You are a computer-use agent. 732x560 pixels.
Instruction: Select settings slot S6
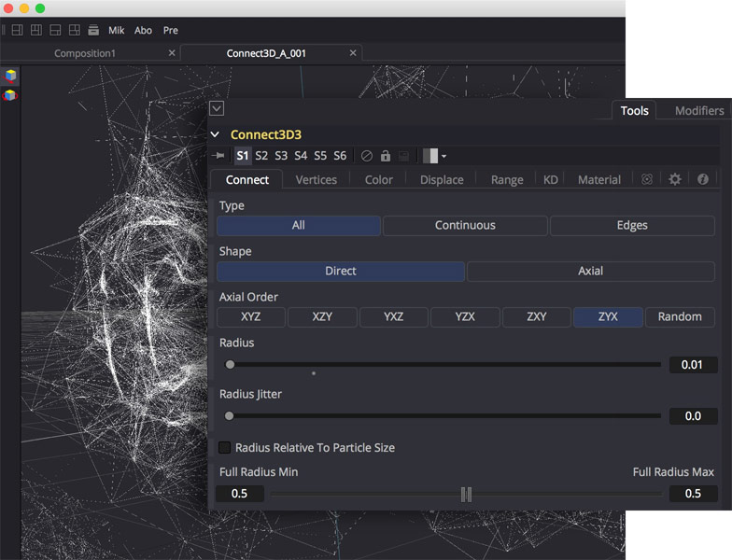click(x=340, y=155)
